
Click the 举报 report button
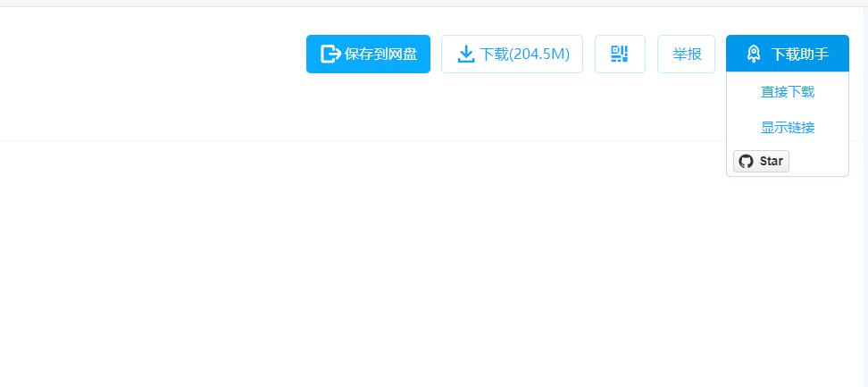pos(687,54)
